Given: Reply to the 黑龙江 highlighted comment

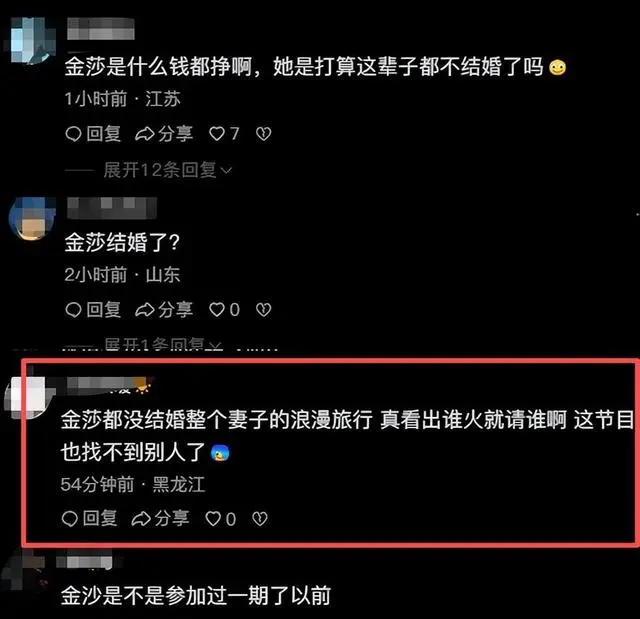Looking at the screenshot, I should (89, 519).
